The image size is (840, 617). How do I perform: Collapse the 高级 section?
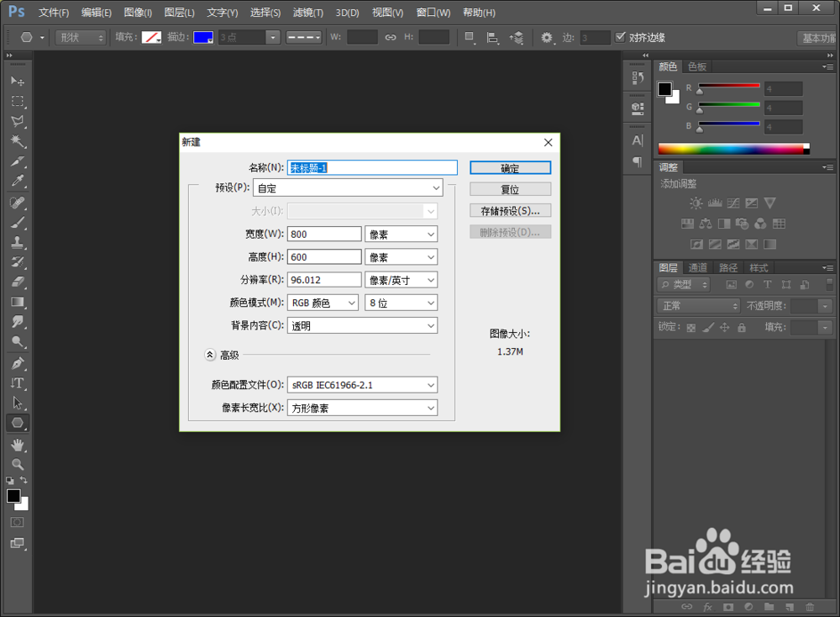pos(209,354)
